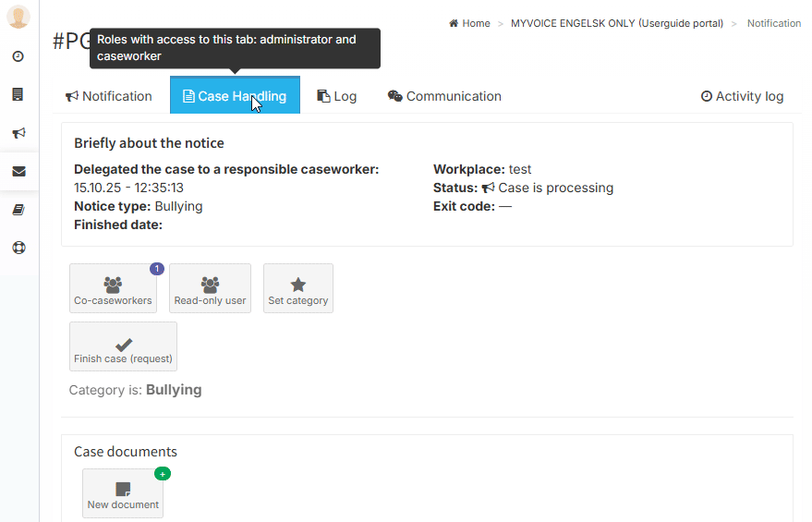Click the Set category star button
Screen dimensions: 812x522
pos(297,289)
